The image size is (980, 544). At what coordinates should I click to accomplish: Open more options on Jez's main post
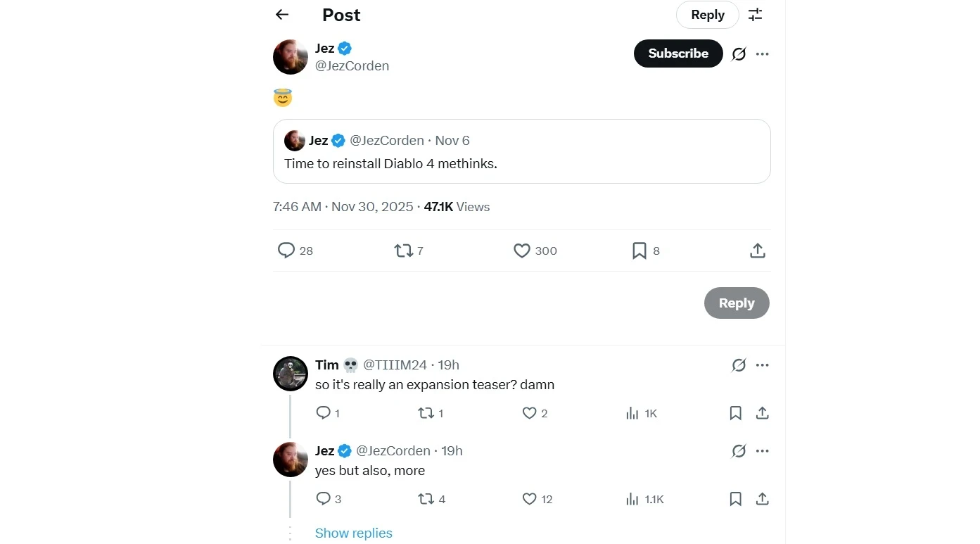(x=763, y=54)
